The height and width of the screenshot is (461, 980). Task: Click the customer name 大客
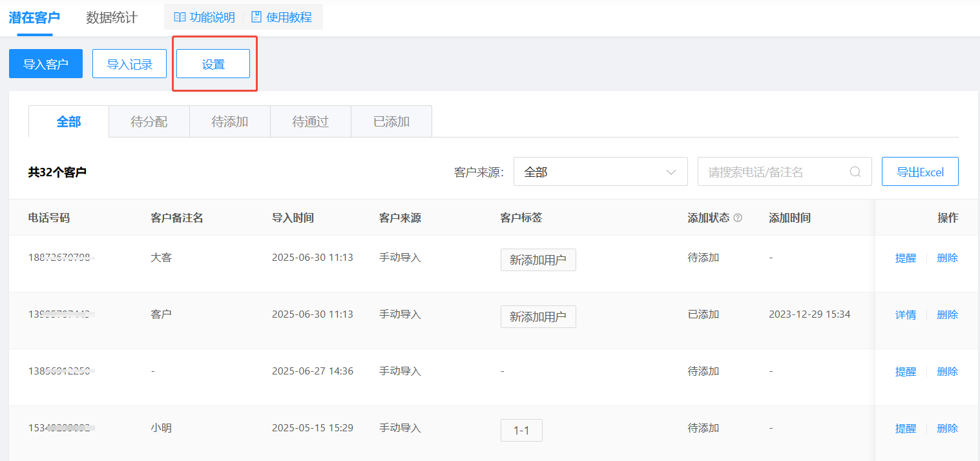[162, 258]
